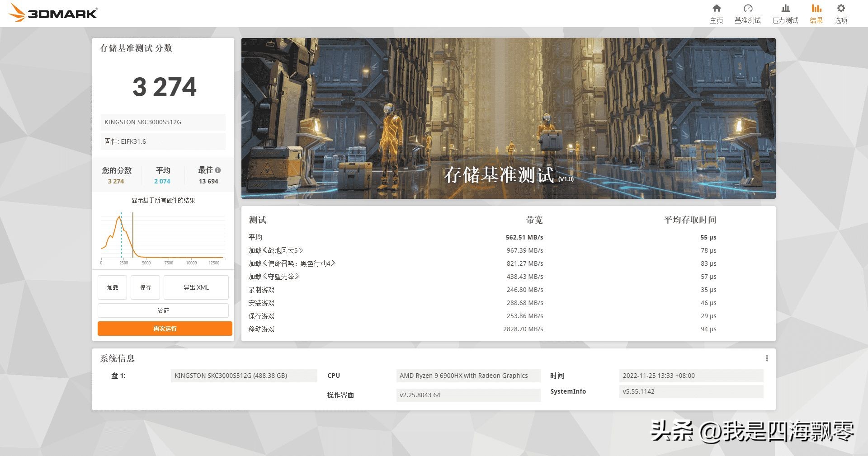Click the 438.43 MB/s bandwidth value
This screenshot has width=868, height=456.
click(525, 277)
